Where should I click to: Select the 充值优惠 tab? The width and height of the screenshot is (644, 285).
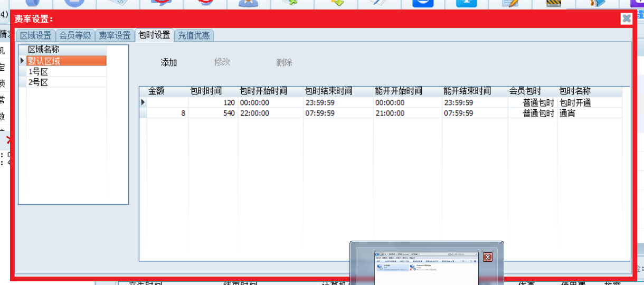[194, 35]
